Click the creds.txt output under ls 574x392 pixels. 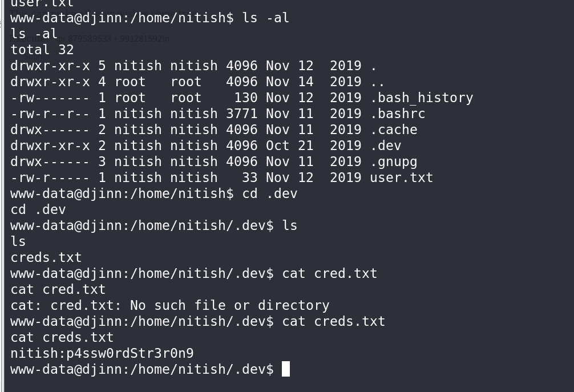46,257
